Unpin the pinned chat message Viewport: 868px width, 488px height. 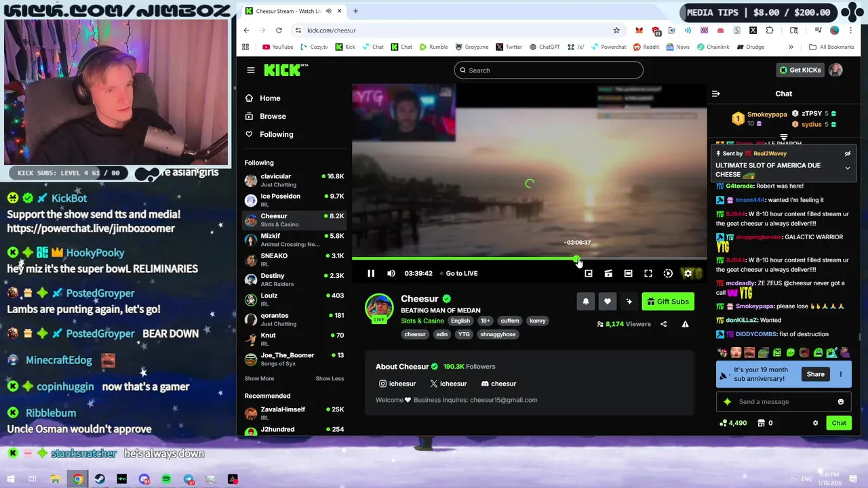click(x=847, y=154)
